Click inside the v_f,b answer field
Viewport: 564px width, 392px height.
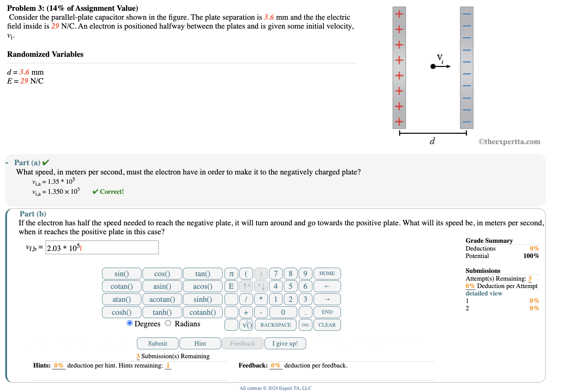click(102, 247)
